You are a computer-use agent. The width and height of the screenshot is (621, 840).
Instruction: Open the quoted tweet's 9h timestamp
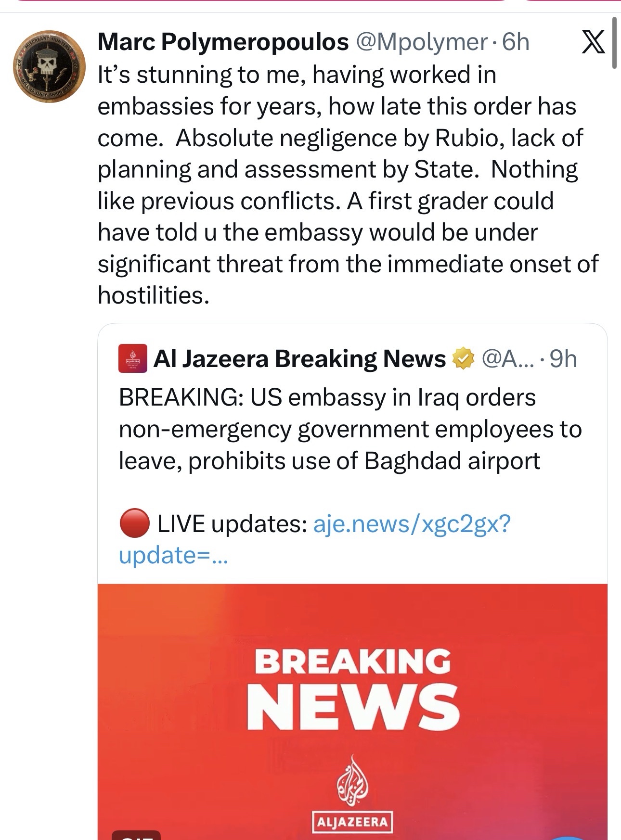(563, 359)
